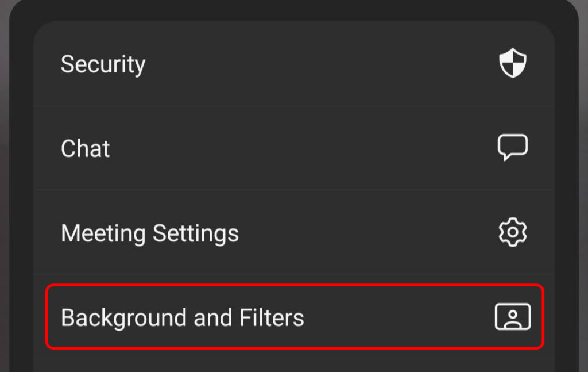588x372 pixels.
Task: Open the Security menu item
Action: pyautogui.click(x=103, y=64)
